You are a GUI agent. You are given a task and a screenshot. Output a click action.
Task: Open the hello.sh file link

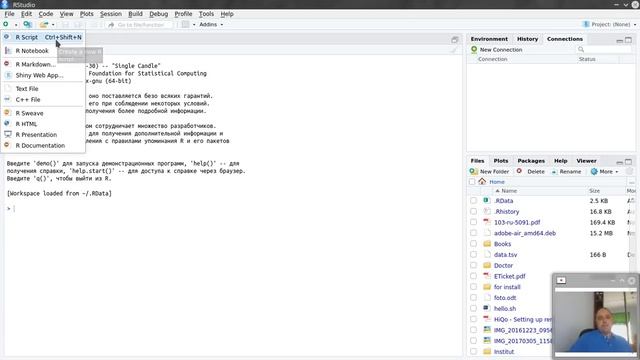click(x=504, y=309)
